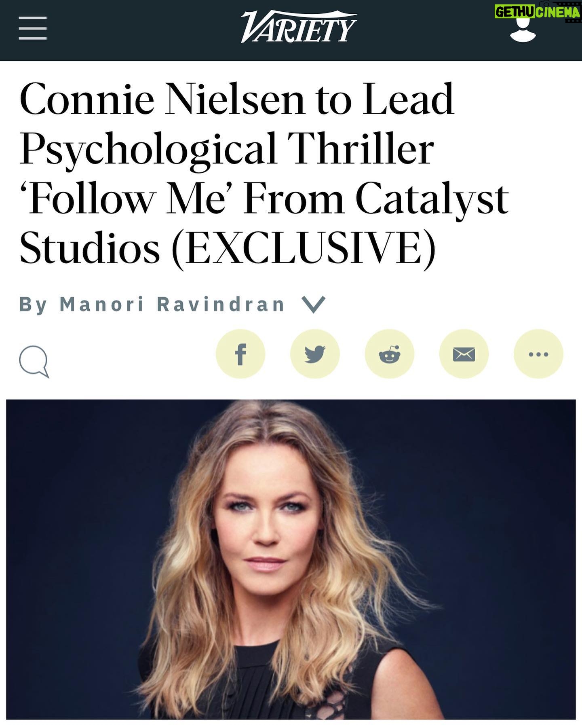The width and height of the screenshot is (582, 728).
Task: Share the article via email
Action: click(x=464, y=354)
